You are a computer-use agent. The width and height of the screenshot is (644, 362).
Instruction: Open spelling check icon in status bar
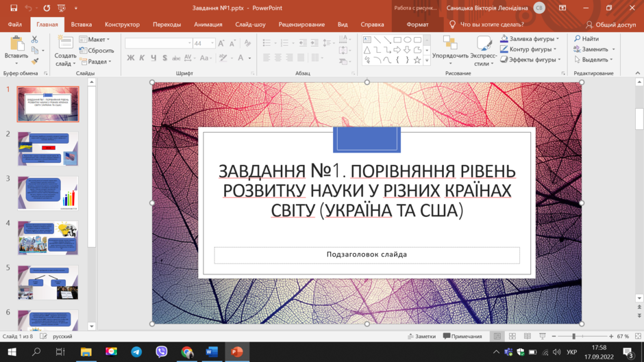coord(43,336)
